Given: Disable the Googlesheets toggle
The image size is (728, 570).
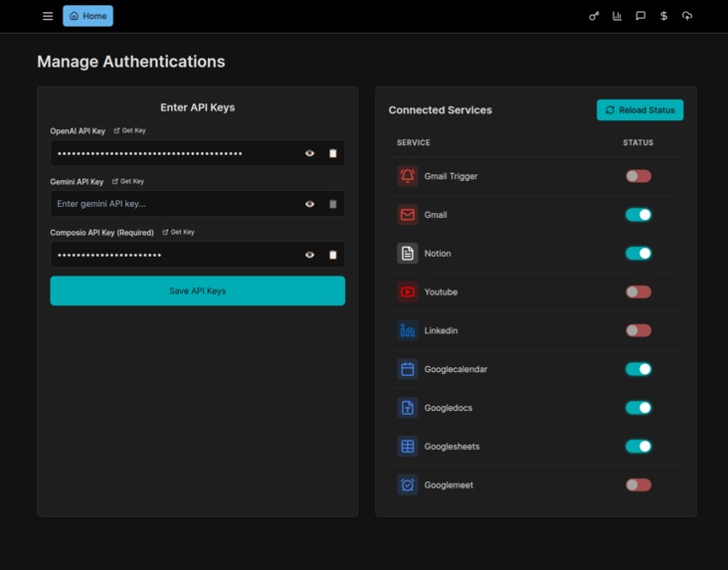Looking at the screenshot, I should [x=638, y=446].
